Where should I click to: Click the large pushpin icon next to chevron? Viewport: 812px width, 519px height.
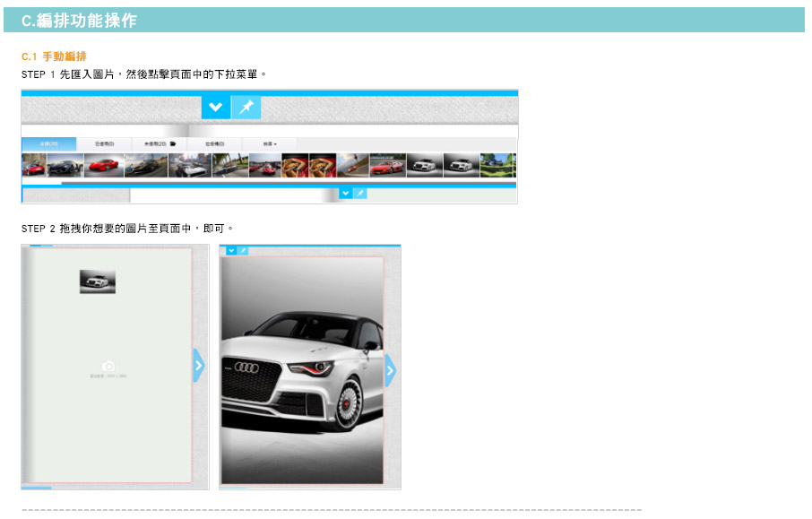click(246, 108)
